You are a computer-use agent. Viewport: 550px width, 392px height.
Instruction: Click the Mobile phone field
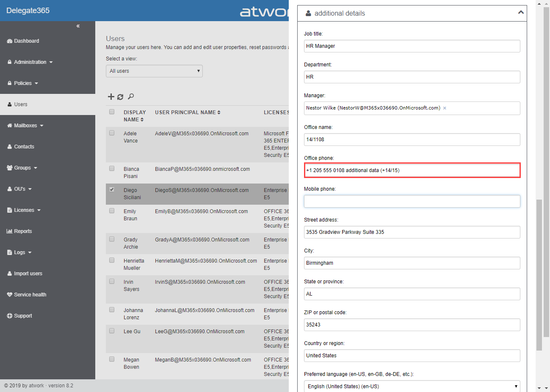coord(412,201)
